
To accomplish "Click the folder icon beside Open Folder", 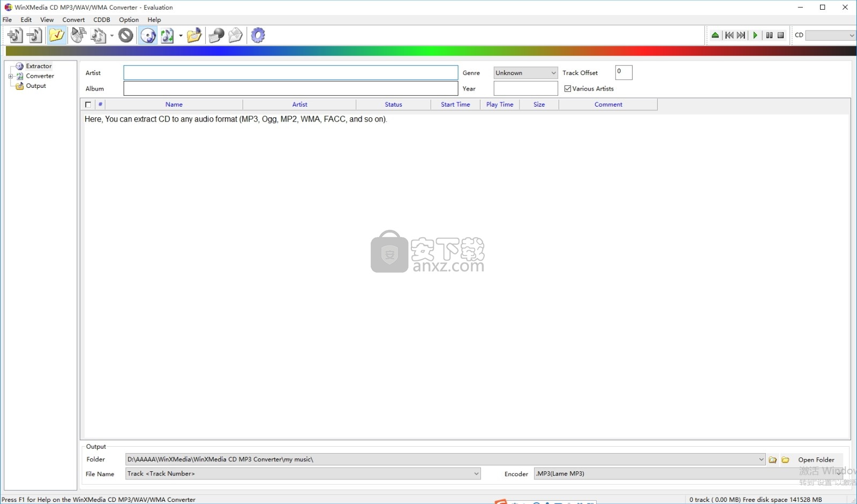I will (x=786, y=460).
